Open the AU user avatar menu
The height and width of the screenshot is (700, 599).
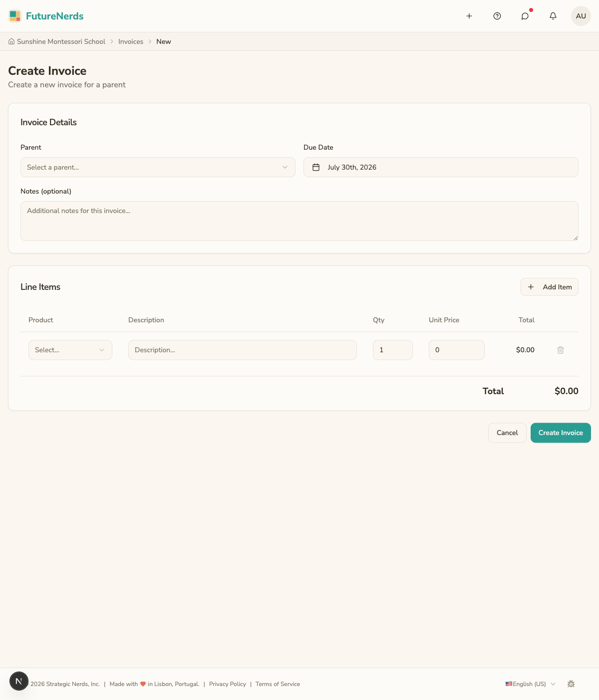click(x=581, y=16)
